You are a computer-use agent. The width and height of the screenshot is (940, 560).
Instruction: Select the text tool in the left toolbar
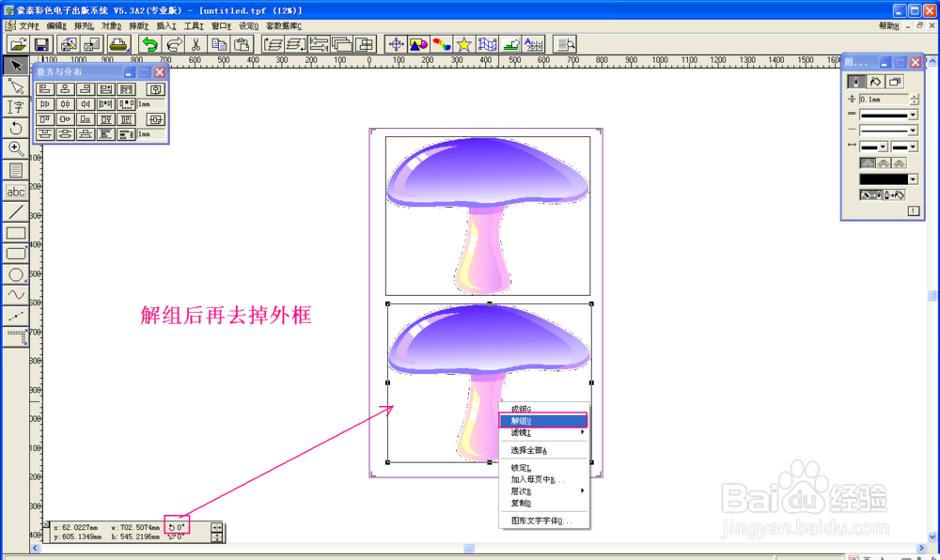[15, 105]
